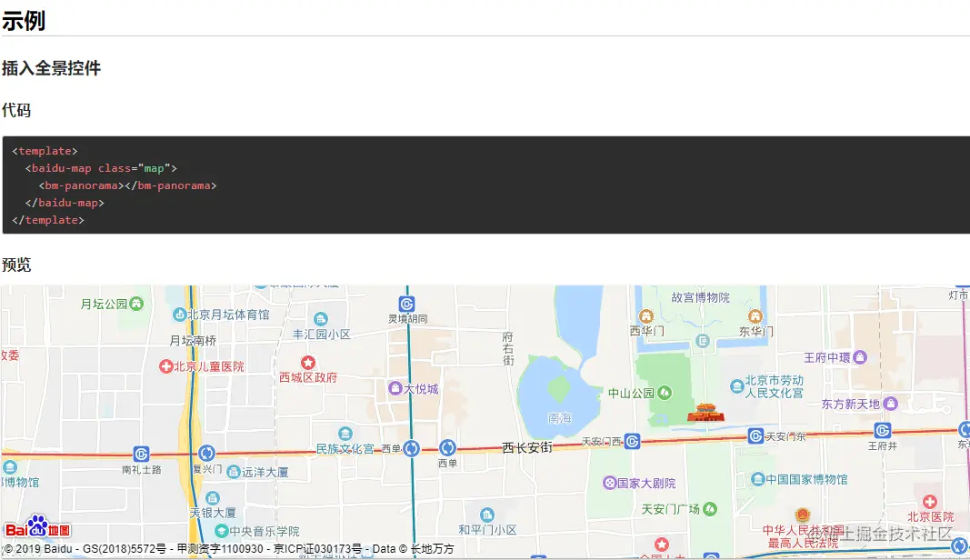Click the 天银大厦 building icon
The image size is (970, 560).
[213, 498]
